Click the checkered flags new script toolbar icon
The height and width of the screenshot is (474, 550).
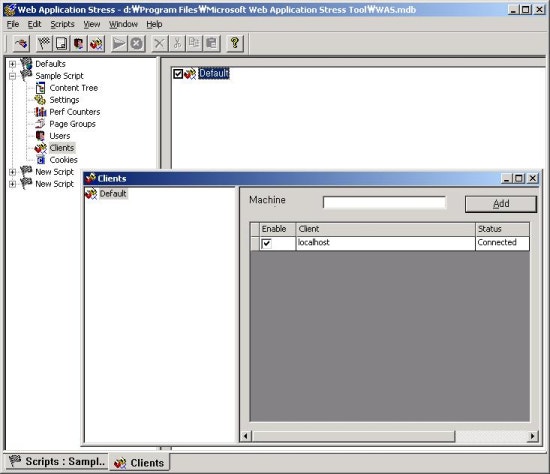pyautogui.click(x=44, y=44)
